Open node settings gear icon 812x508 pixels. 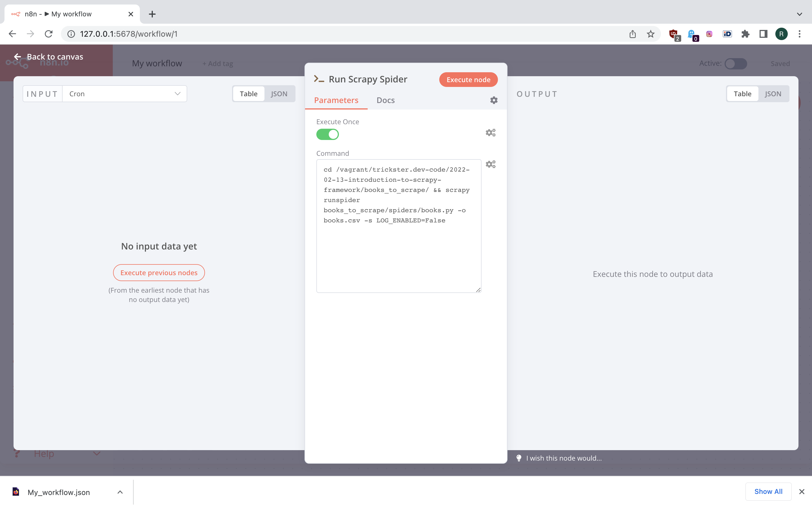tap(494, 100)
